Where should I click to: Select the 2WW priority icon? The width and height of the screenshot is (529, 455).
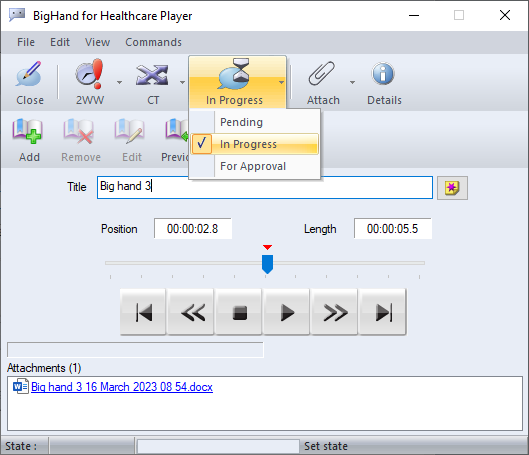click(89, 74)
